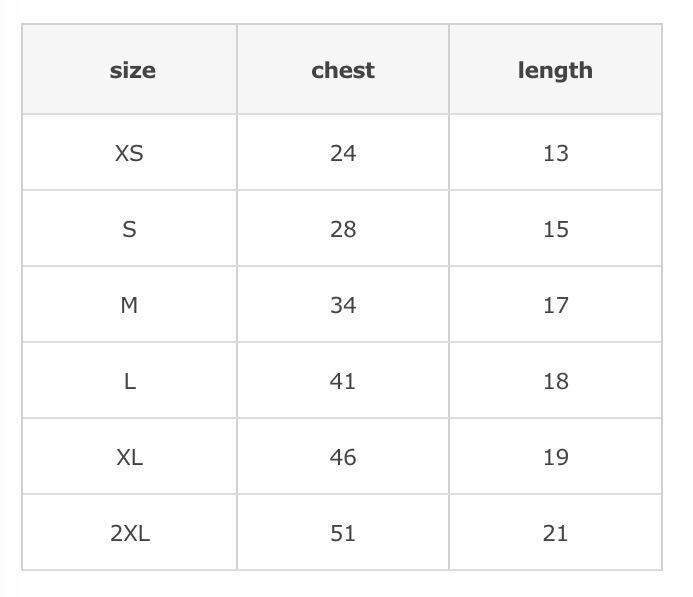Click the "size" column header
Viewport: 693px width, 597px height.
coord(132,71)
